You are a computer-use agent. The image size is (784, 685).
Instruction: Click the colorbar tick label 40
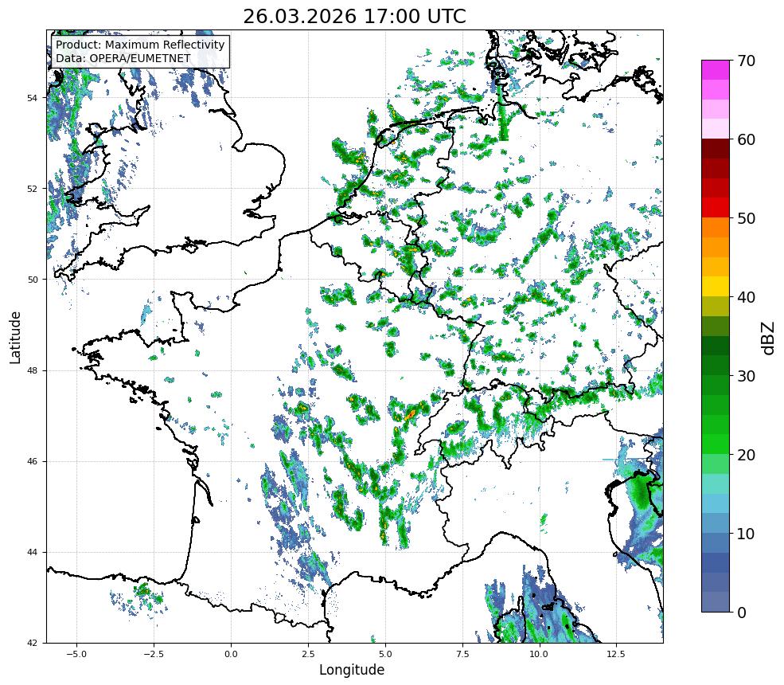click(746, 297)
